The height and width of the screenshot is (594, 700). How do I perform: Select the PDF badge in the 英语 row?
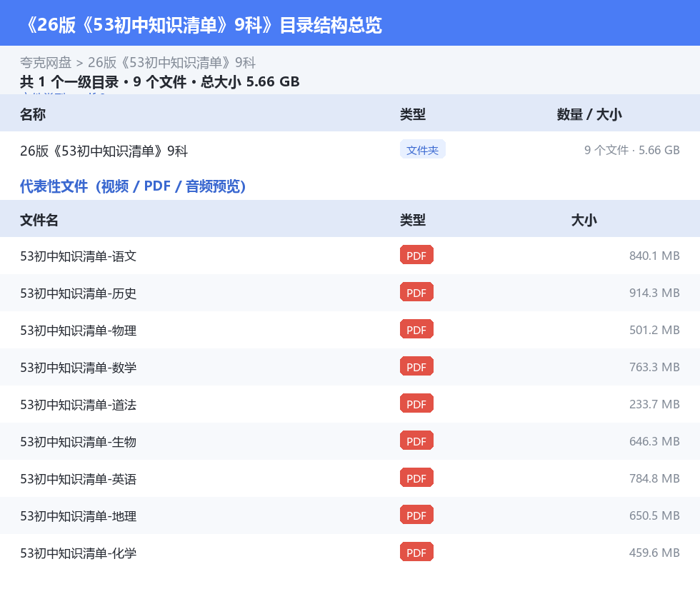point(416,478)
